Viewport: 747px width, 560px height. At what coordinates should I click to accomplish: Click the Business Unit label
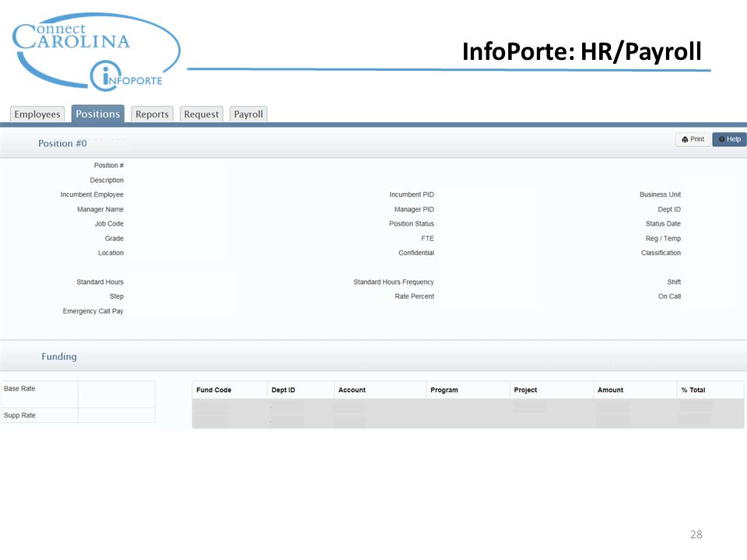point(661,194)
